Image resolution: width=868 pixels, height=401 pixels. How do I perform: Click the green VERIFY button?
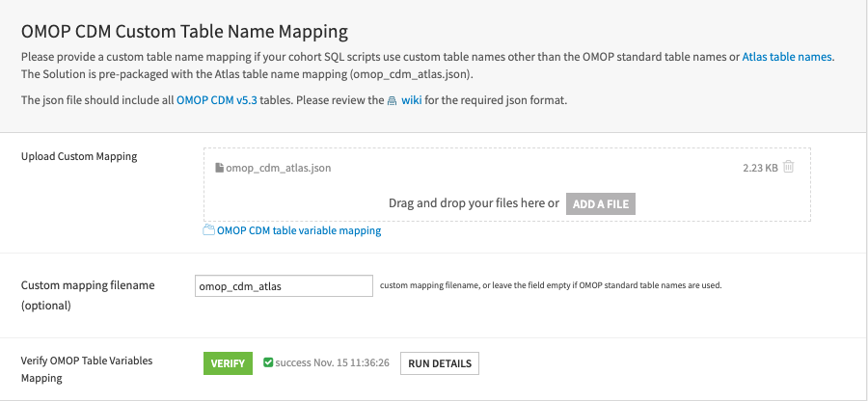[x=228, y=363]
